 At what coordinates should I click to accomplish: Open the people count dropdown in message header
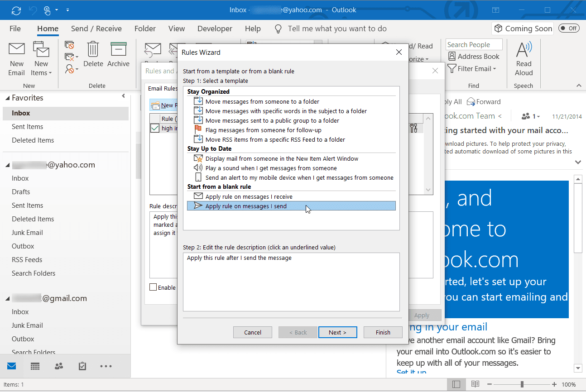531,116
